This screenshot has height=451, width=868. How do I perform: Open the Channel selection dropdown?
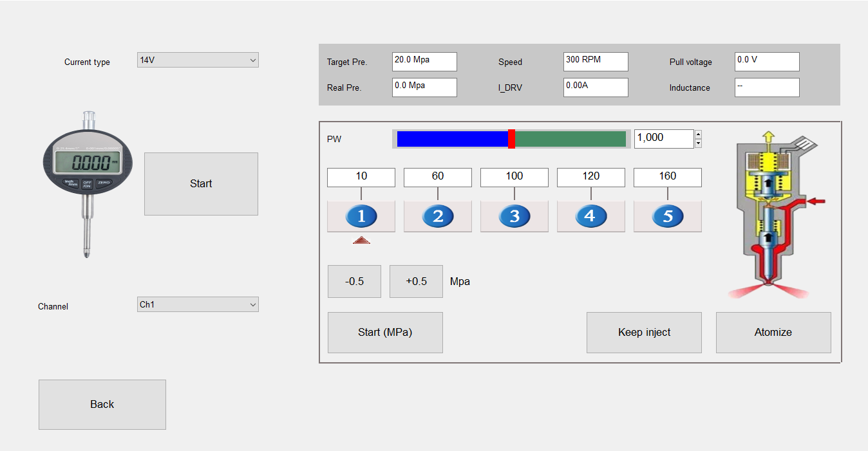point(197,304)
